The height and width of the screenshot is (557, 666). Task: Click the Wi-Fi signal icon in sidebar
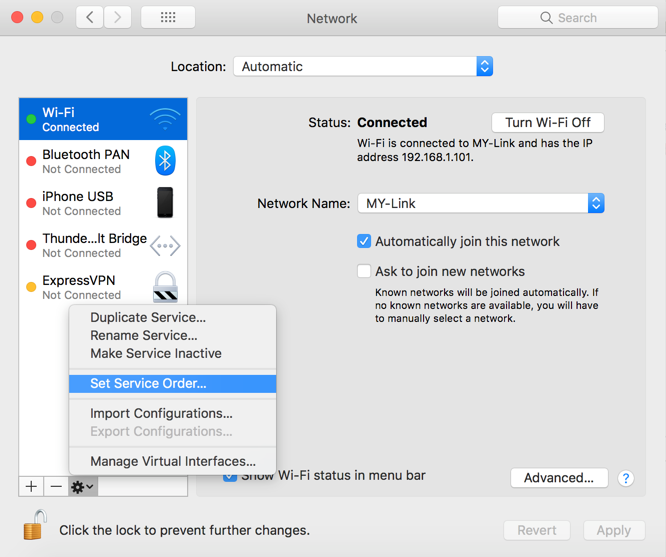(x=165, y=120)
